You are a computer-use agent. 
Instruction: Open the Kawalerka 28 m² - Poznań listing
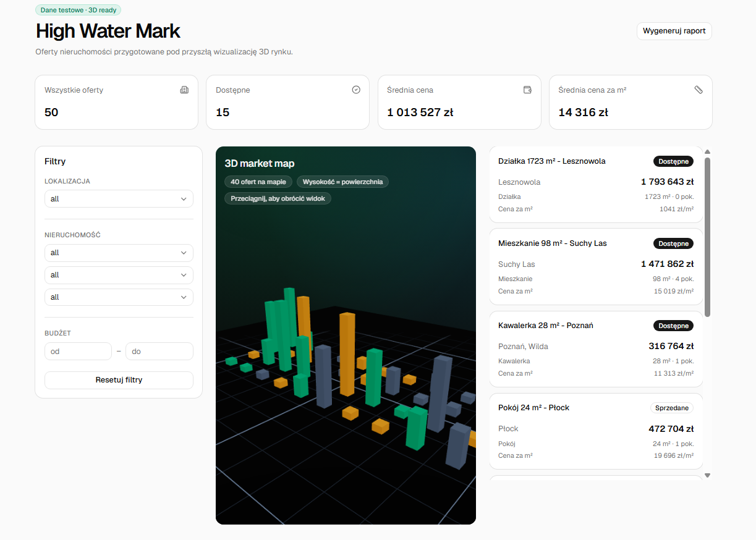[x=596, y=349]
